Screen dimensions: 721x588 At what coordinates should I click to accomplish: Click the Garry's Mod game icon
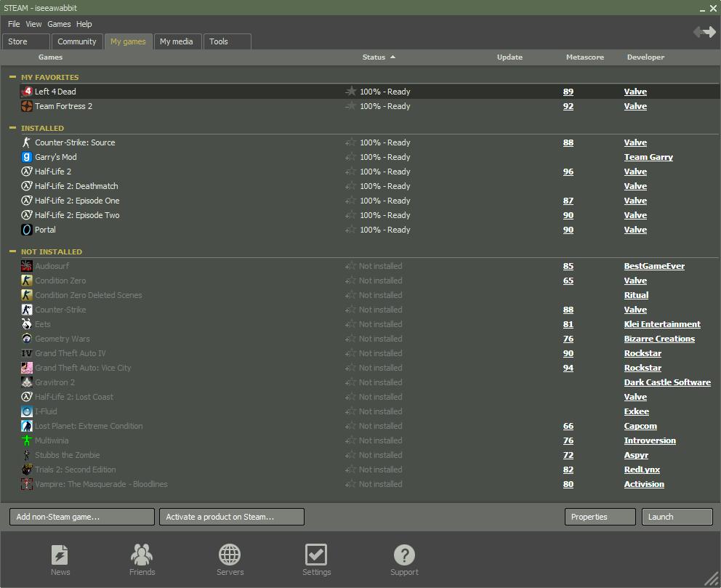pos(27,157)
